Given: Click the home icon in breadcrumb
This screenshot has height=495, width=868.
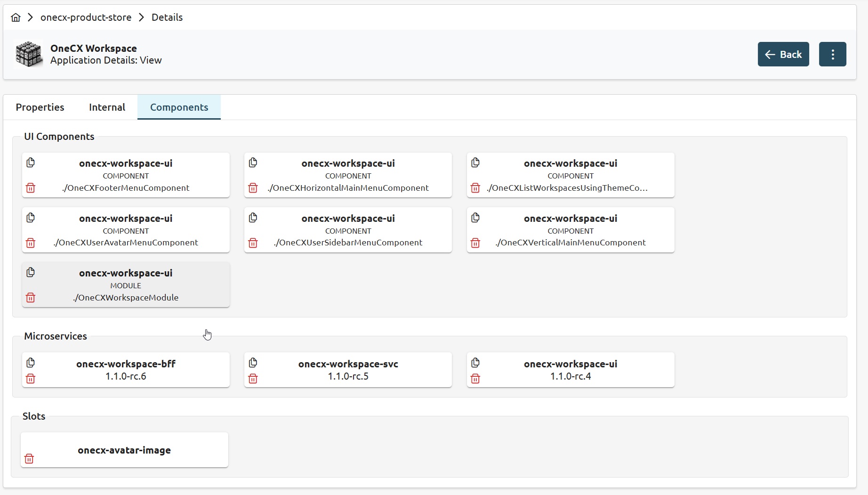Looking at the screenshot, I should 16,17.
